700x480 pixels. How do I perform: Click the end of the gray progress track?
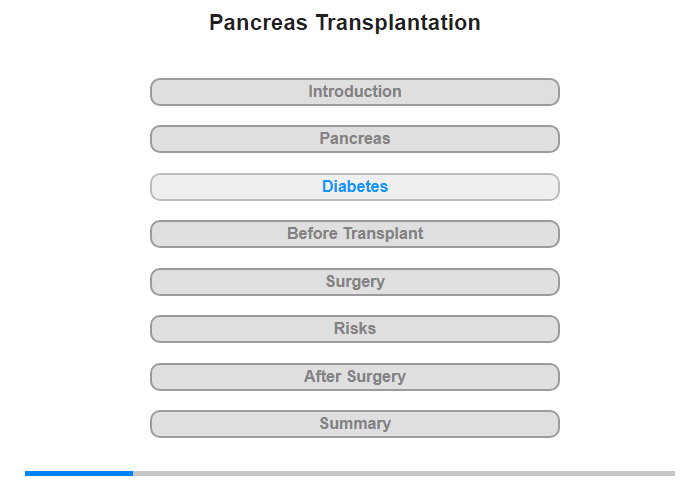point(672,473)
